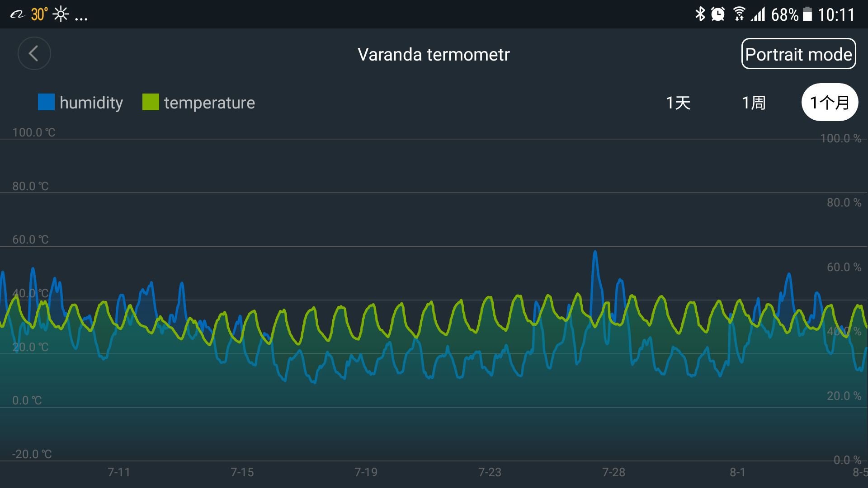Select the 1个月 (one month) range
Screen dimensions: 868x488
click(x=830, y=102)
